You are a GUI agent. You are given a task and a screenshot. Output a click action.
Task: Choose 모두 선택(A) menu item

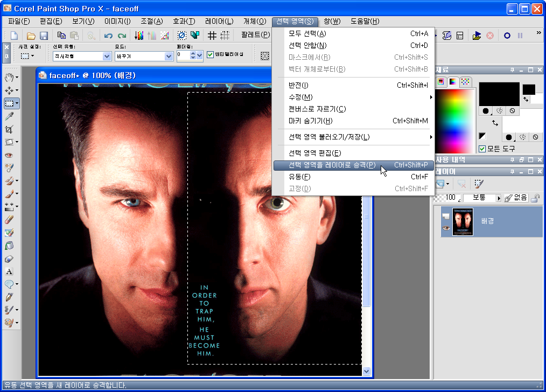353,34
